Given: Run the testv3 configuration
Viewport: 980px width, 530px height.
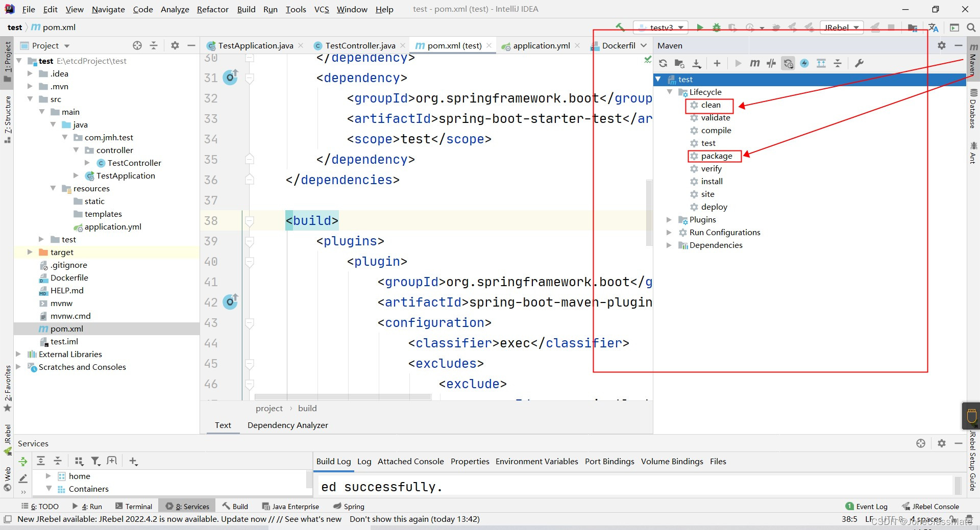Looking at the screenshot, I should (700, 28).
